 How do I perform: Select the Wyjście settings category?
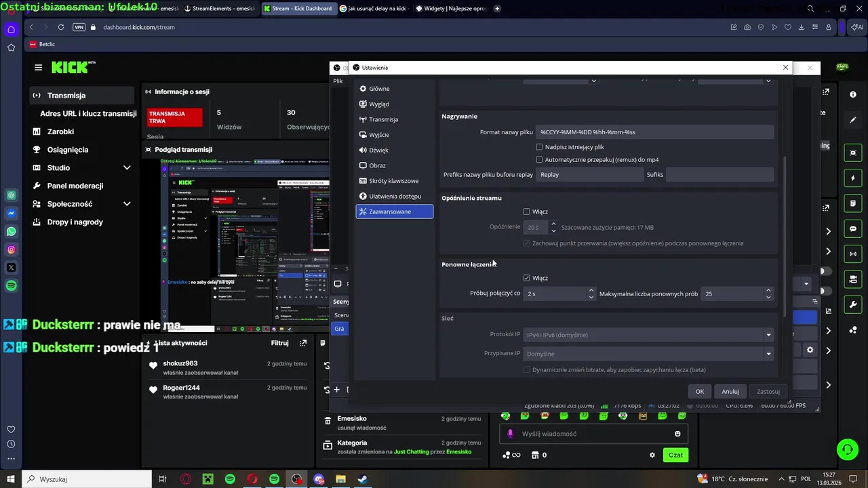394,135
